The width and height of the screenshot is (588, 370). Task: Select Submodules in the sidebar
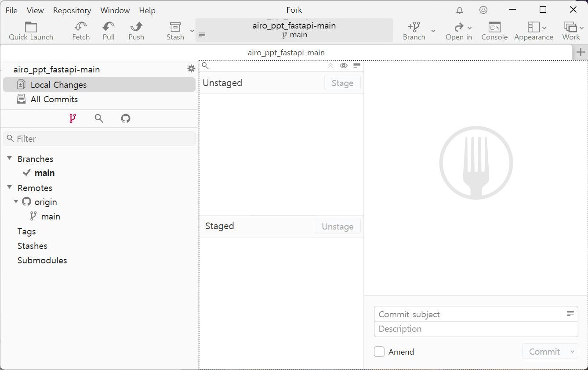coord(42,260)
